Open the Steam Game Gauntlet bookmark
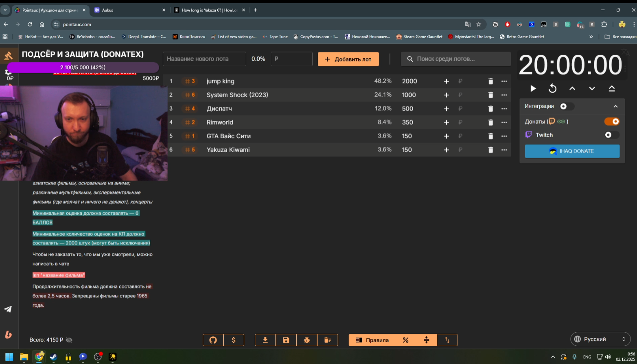This screenshot has height=364, width=637. [x=419, y=37]
